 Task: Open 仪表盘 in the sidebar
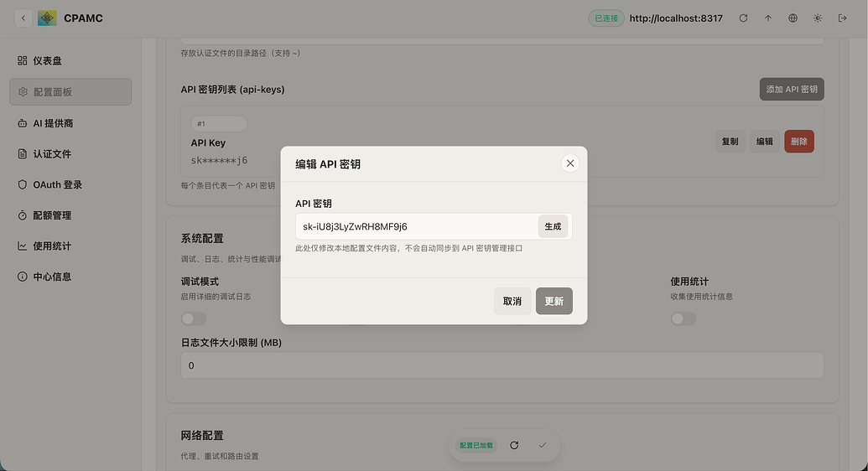pyautogui.click(x=70, y=61)
